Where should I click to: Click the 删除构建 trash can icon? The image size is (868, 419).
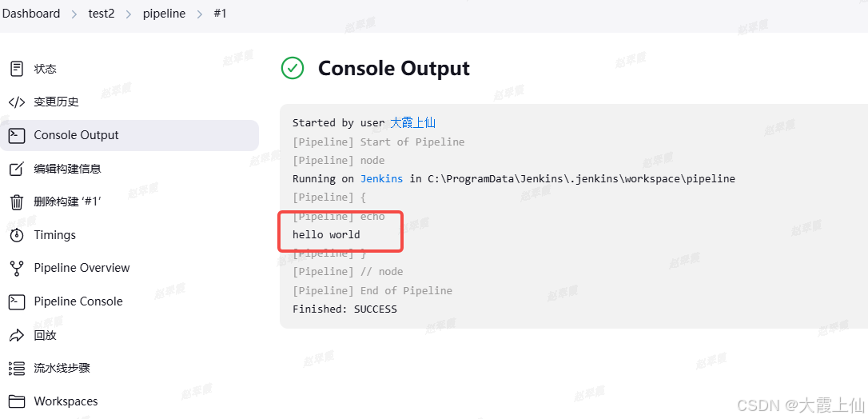17,202
